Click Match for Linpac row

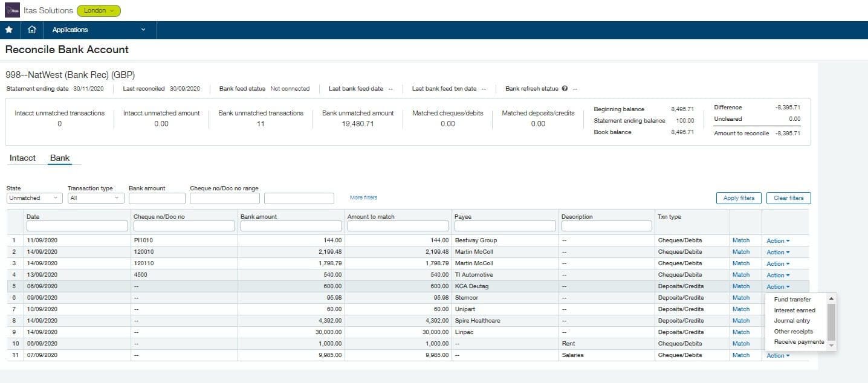(740, 332)
